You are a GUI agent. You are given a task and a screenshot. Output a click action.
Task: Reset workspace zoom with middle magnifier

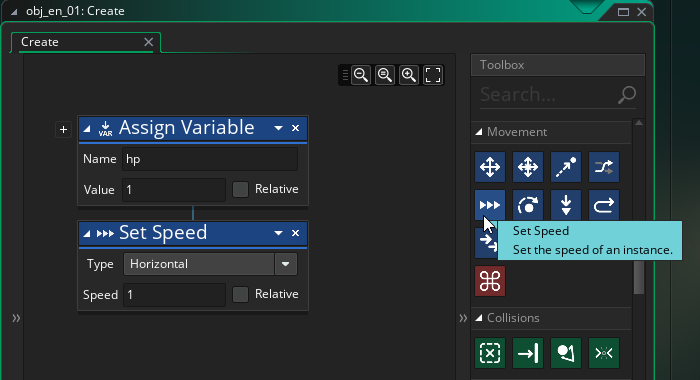[x=385, y=75]
